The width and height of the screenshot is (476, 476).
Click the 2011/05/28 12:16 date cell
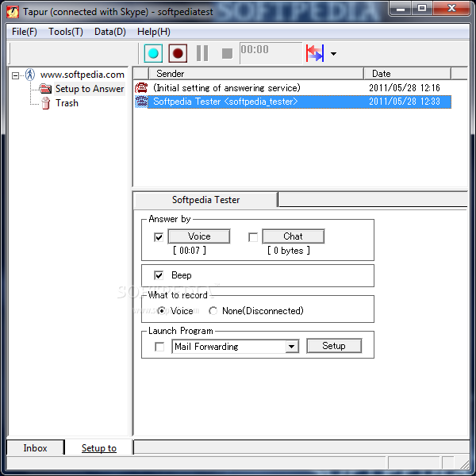pos(405,88)
